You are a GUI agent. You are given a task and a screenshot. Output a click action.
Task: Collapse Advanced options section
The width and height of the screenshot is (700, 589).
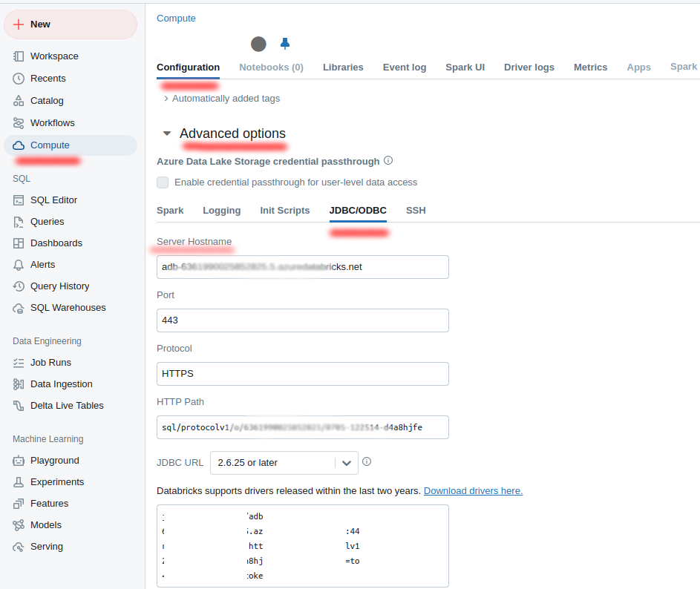click(x=167, y=133)
